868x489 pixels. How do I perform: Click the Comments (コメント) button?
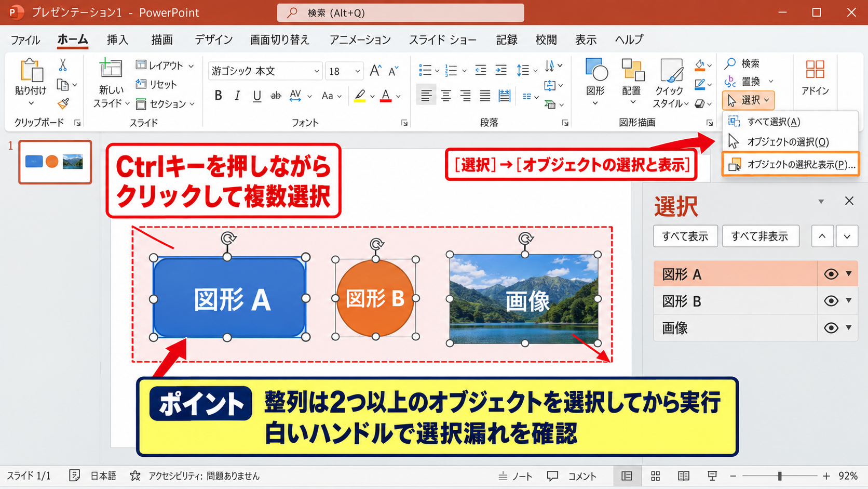(572, 476)
